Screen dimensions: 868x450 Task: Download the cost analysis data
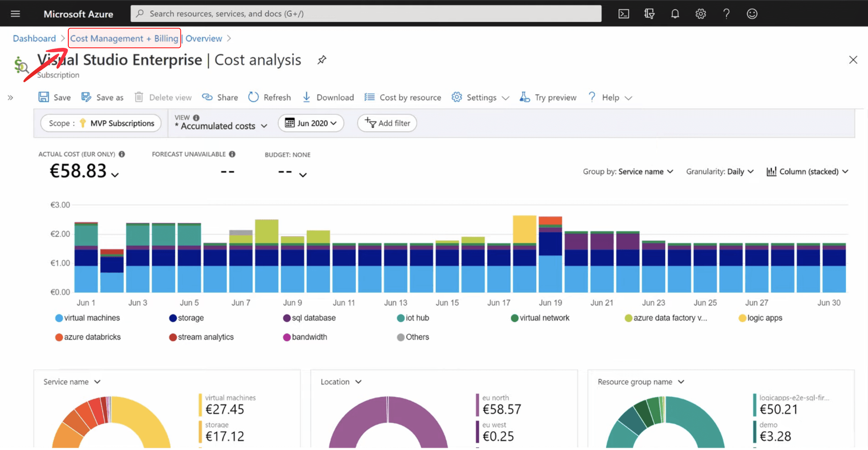click(x=328, y=98)
